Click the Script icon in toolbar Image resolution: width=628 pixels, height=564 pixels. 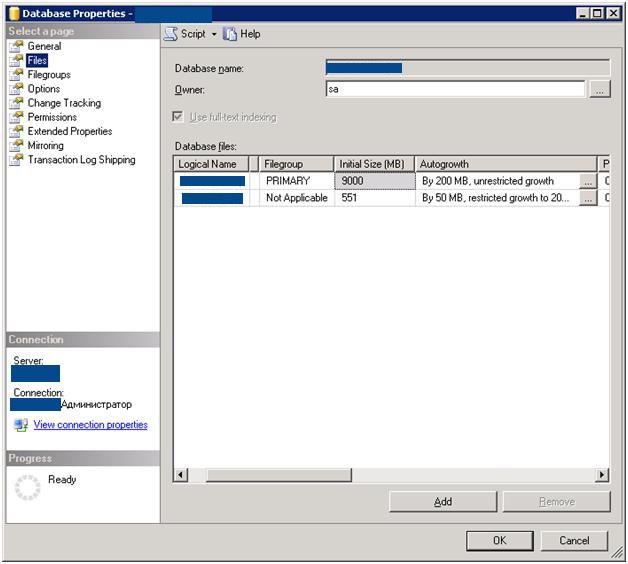click(170, 34)
